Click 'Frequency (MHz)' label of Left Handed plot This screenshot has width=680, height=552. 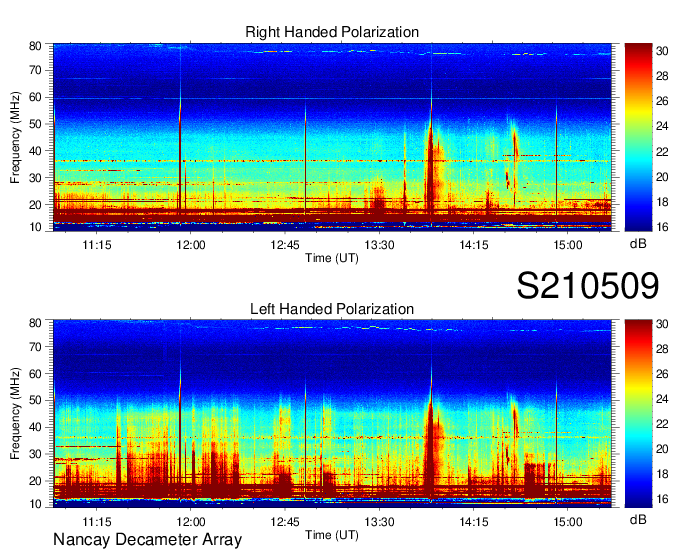tap(15, 414)
